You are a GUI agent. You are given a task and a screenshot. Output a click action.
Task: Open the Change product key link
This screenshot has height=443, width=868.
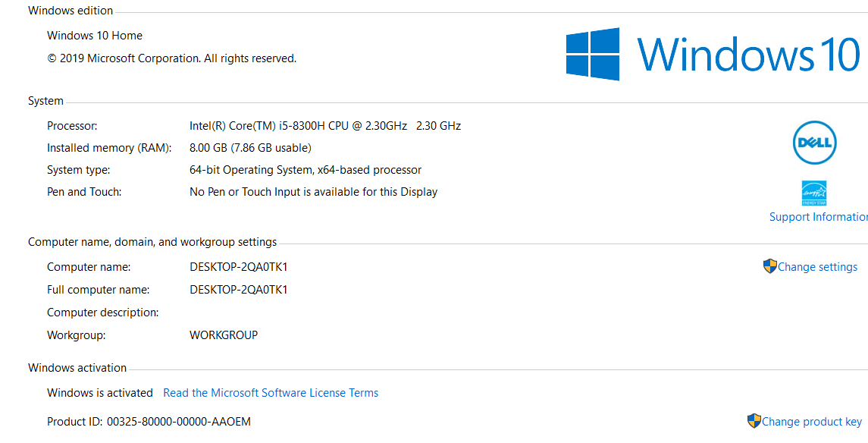point(811,422)
